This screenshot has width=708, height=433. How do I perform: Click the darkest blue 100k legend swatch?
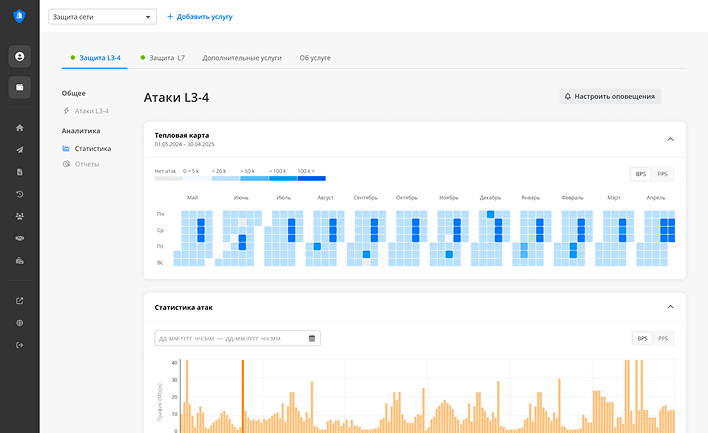pos(312,178)
